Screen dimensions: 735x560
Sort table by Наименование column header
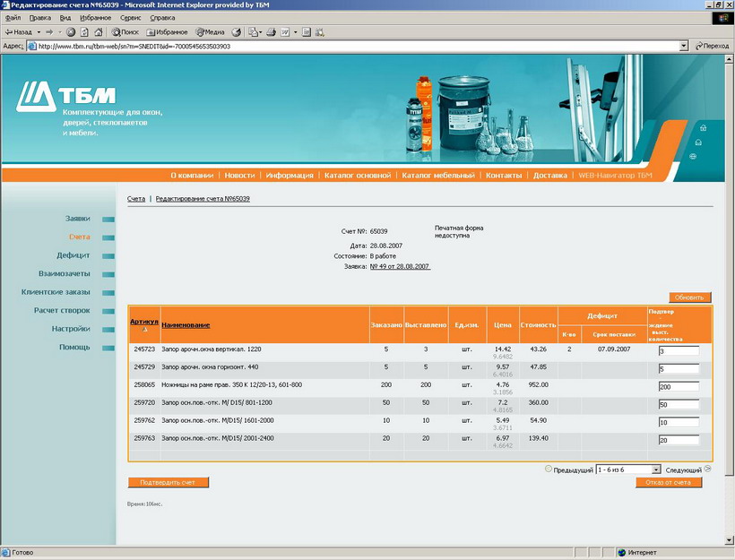pos(186,324)
